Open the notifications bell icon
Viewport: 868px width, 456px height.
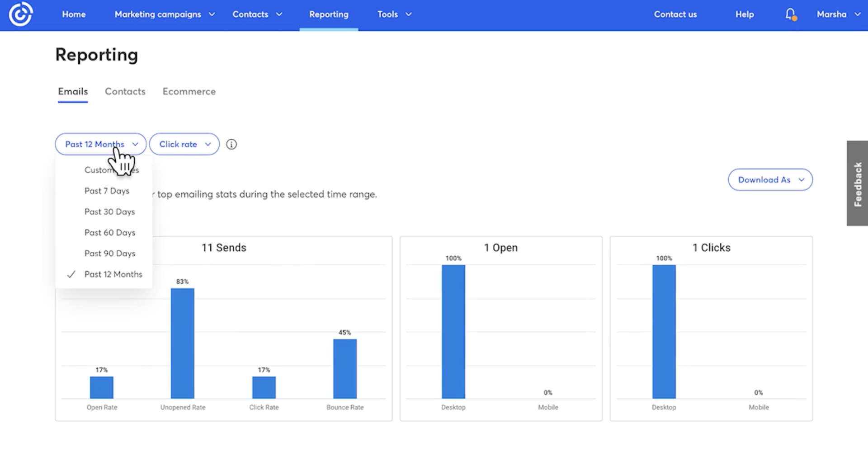pyautogui.click(x=790, y=14)
